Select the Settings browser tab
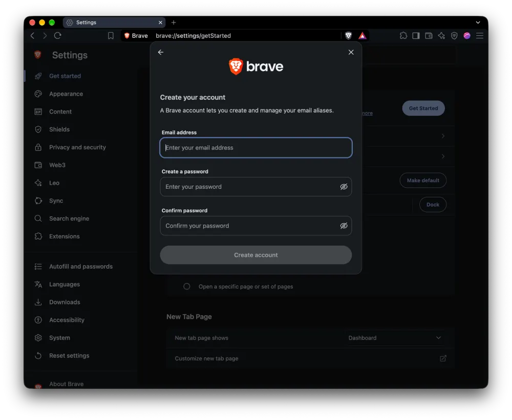This screenshot has width=512, height=420. point(114,23)
